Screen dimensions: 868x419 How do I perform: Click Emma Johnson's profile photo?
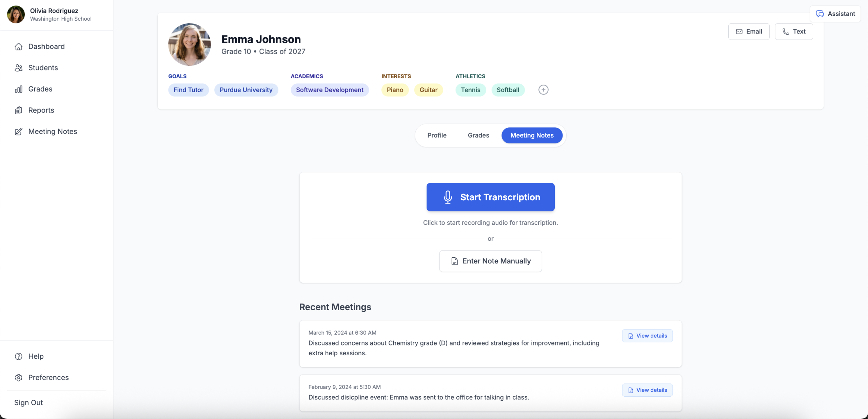(x=189, y=44)
